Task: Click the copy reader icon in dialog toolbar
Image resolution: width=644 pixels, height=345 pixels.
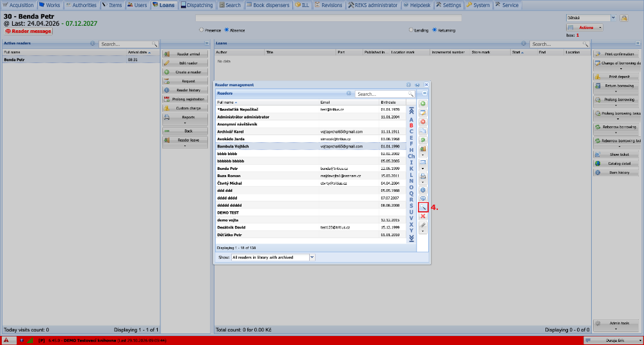Action: (422, 131)
